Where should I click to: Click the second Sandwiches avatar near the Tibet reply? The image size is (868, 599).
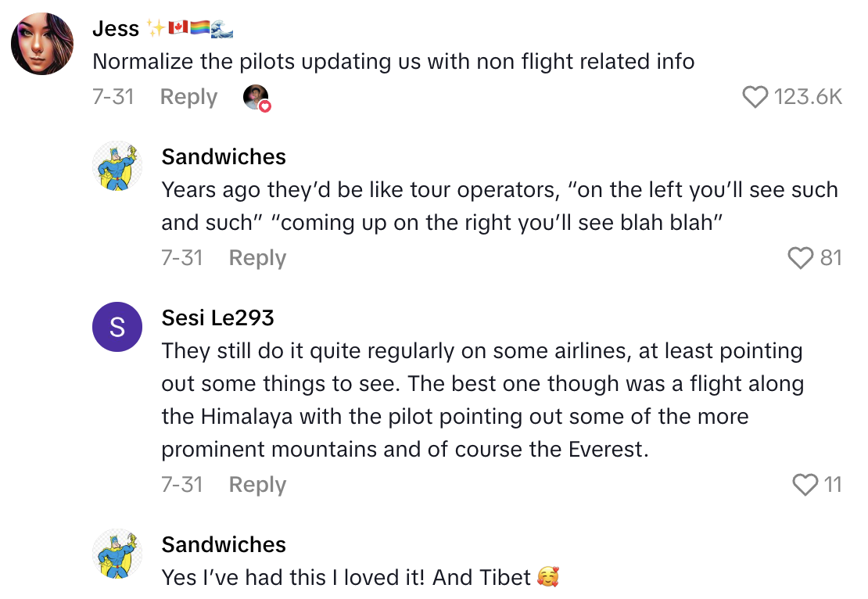(117, 554)
